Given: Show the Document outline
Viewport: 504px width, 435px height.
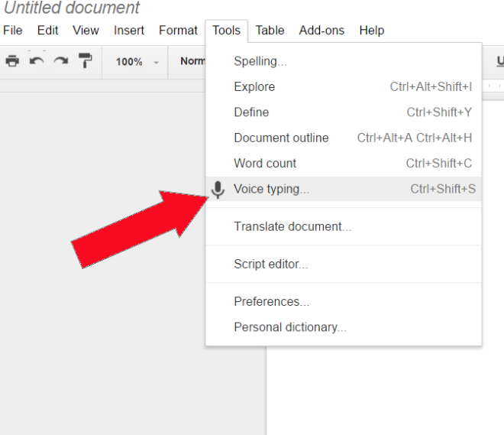Looking at the screenshot, I should [281, 138].
